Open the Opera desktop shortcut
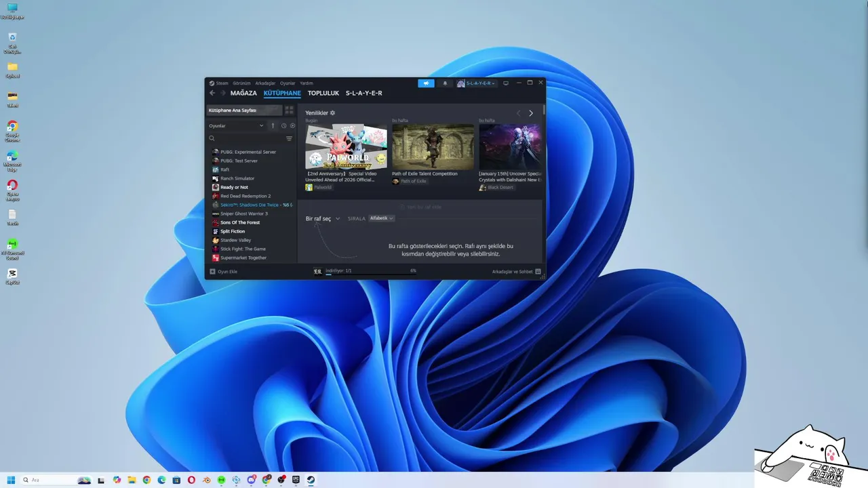This screenshot has height=488, width=868. (12, 190)
